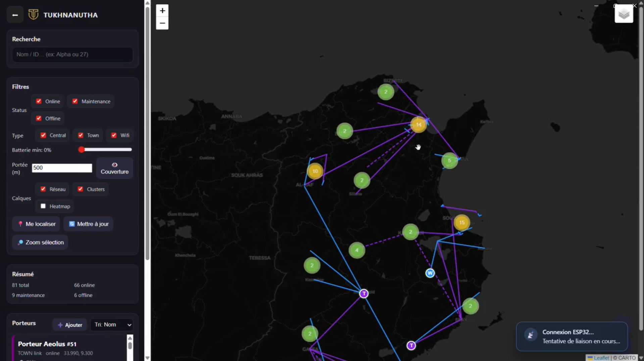Disable the Clusters layer checkbox

pos(81,189)
